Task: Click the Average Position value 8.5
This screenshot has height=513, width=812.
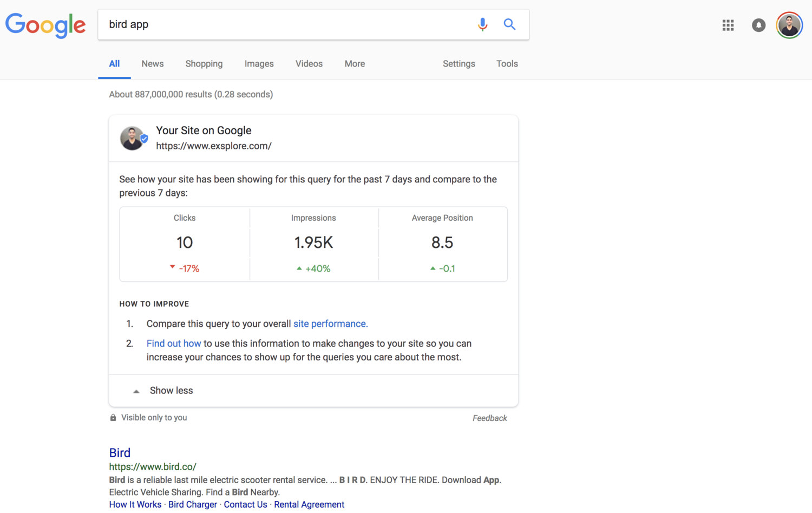Action: pyautogui.click(x=442, y=242)
